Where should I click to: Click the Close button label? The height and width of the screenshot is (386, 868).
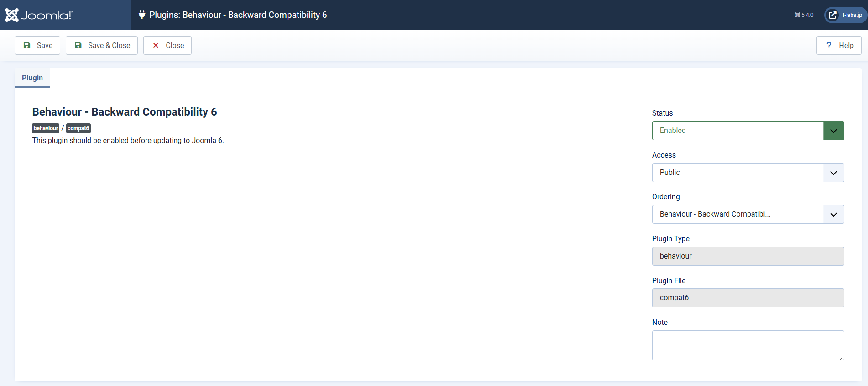coord(175,45)
